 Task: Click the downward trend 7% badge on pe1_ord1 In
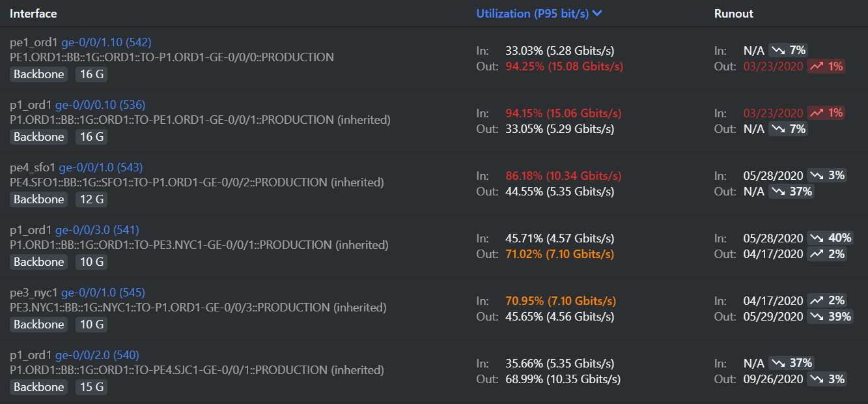point(788,50)
